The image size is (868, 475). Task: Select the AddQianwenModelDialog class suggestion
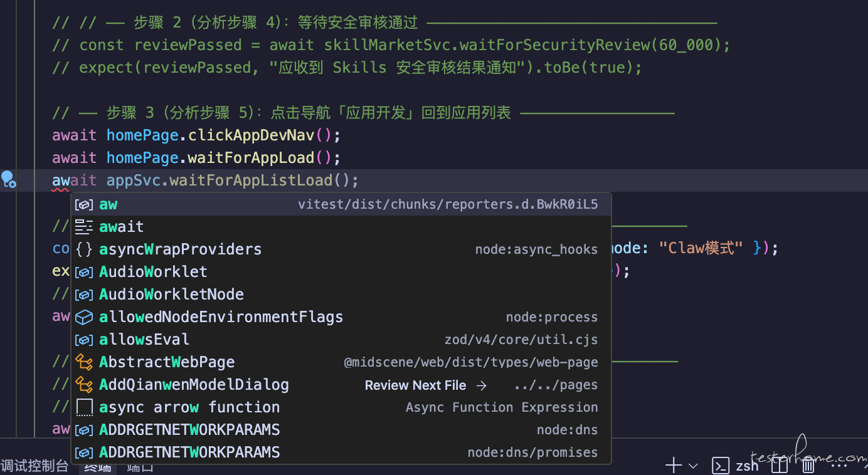(341, 385)
